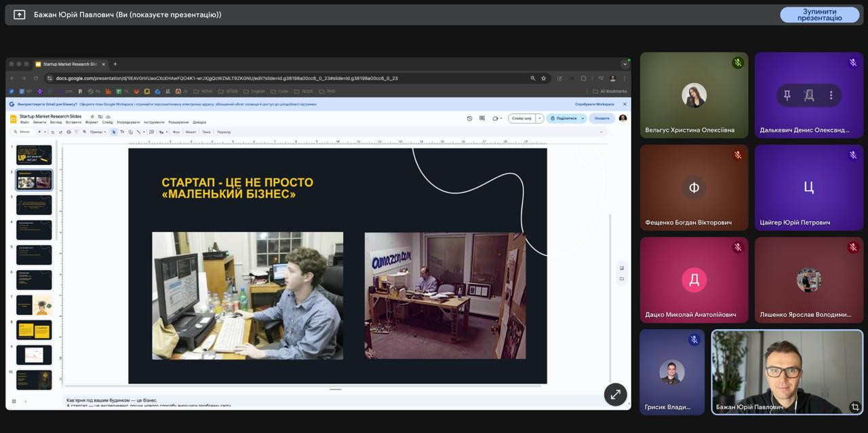Open the Chrome tab search chevron
Viewport: 868px width, 433px height.
coord(625,64)
